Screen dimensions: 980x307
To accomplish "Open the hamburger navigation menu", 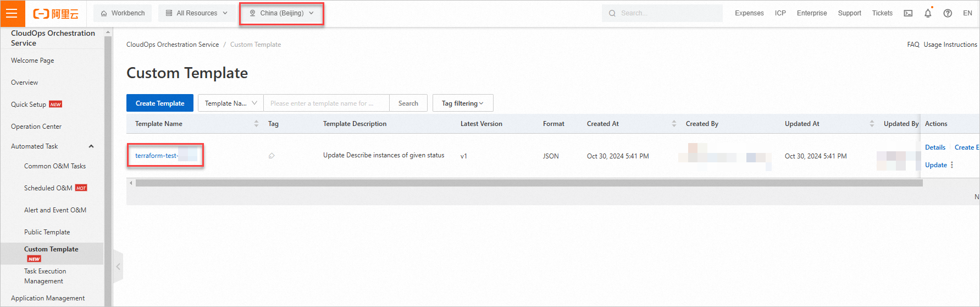I will click(12, 13).
